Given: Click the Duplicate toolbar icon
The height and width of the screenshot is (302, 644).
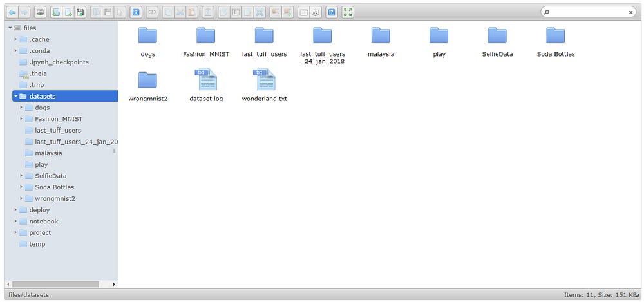Looking at the screenshot, I should point(224,12).
